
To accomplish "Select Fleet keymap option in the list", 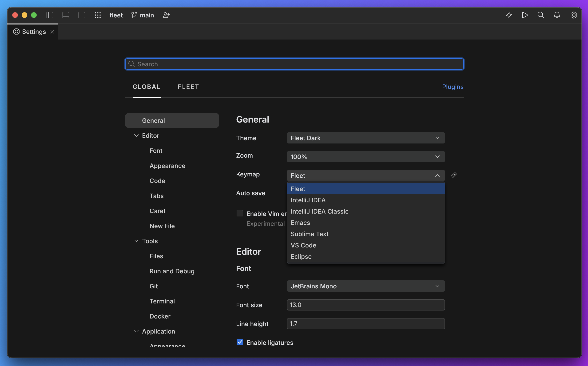I will [366, 189].
